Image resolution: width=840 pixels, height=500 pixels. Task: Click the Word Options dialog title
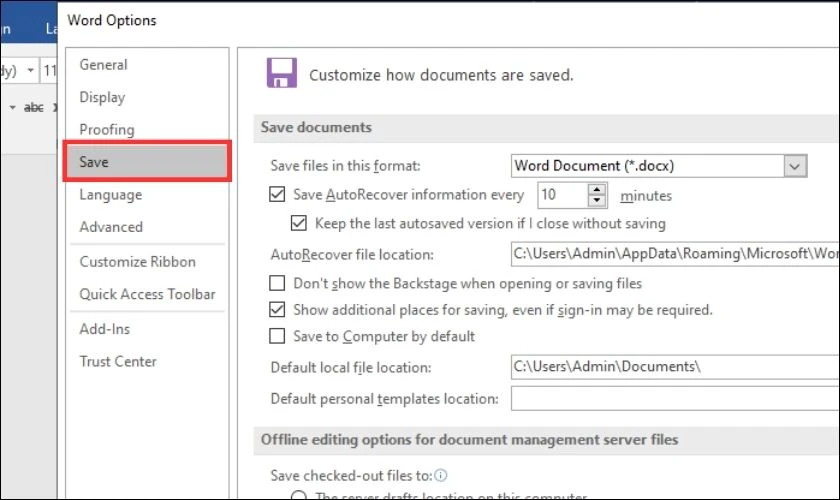112,20
